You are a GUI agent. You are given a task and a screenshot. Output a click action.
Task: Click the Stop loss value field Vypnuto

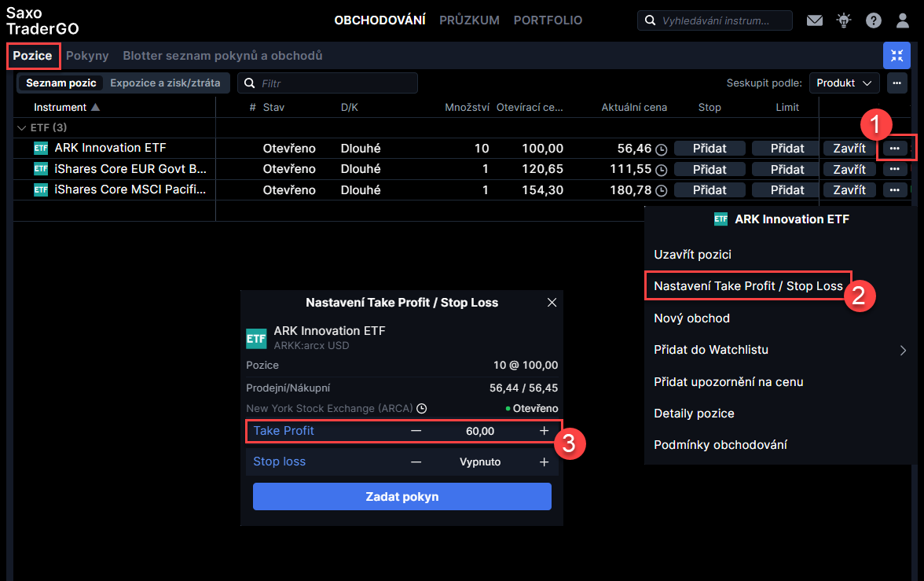479,461
